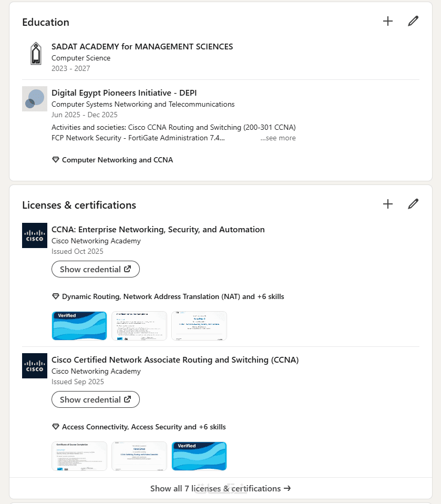
Task: Click the Cisco logo beside CCNA: Enterprise Networking
Action: pos(35,235)
